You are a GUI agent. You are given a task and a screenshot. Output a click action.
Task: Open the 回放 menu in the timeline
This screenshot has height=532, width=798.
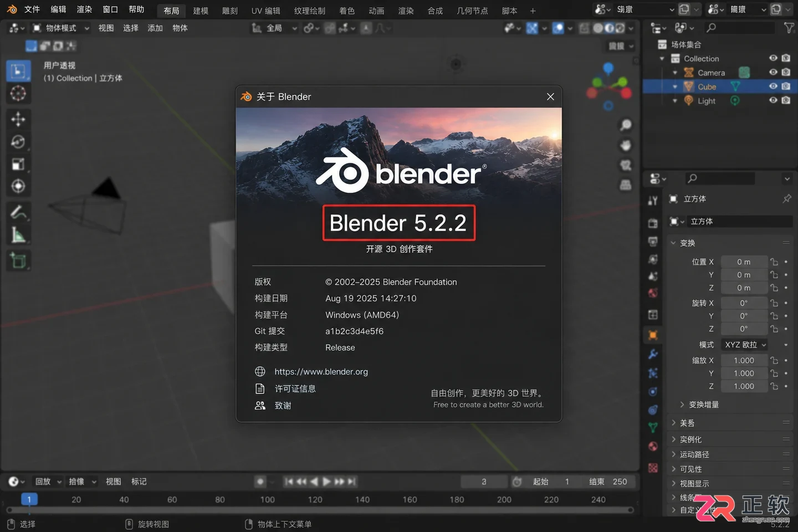(x=48, y=482)
